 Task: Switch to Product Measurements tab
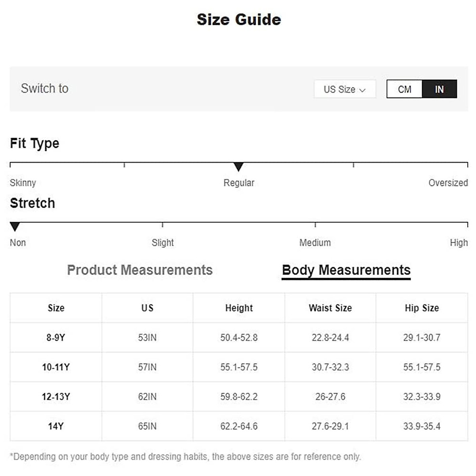point(140,270)
